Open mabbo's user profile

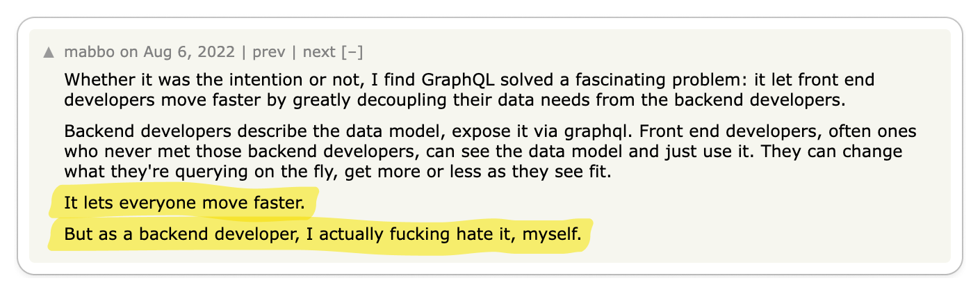[83, 52]
